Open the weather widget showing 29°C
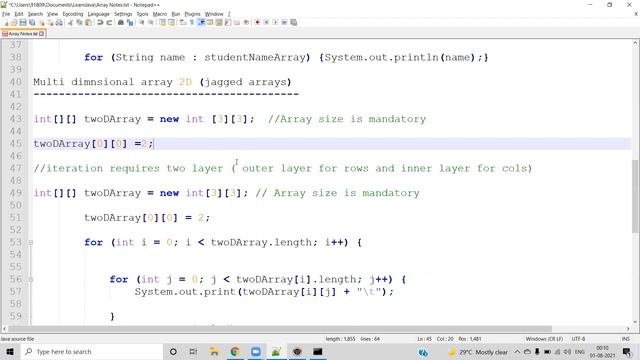Viewport: 640px width, 360px height. coord(478,352)
